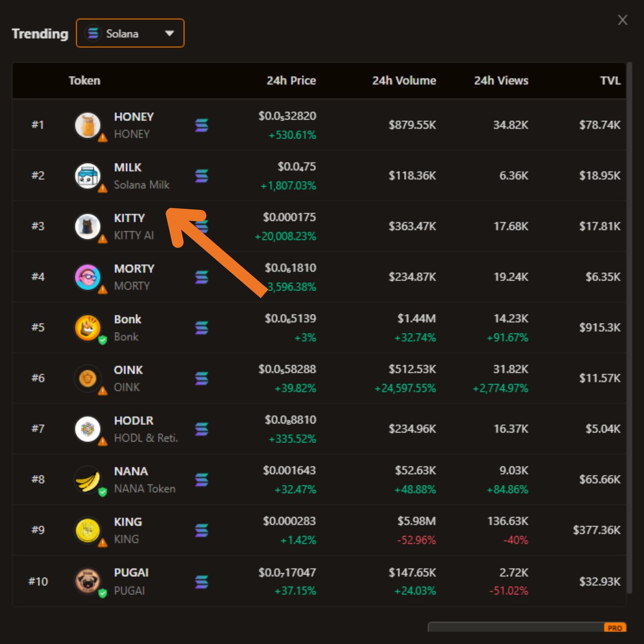Click MILK's +1,807.03% price change
Image resolution: width=644 pixels, height=644 pixels.
[x=288, y=186]
